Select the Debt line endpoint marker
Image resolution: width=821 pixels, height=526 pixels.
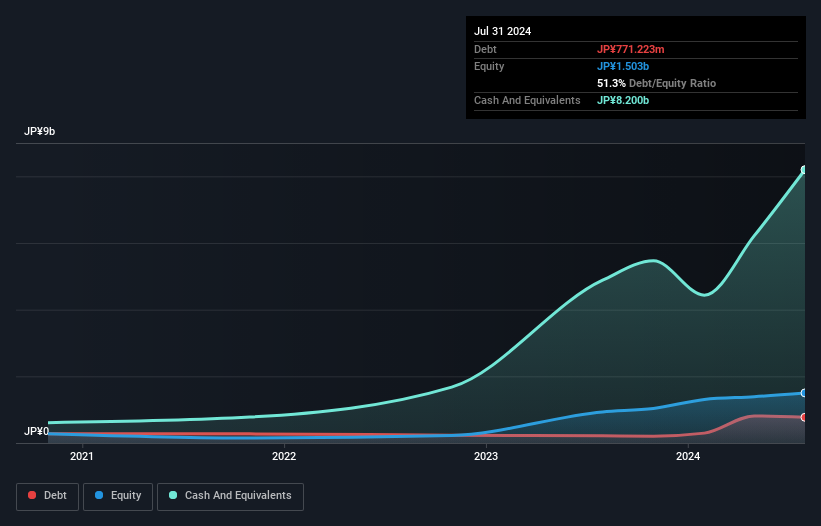pos(804,417)
